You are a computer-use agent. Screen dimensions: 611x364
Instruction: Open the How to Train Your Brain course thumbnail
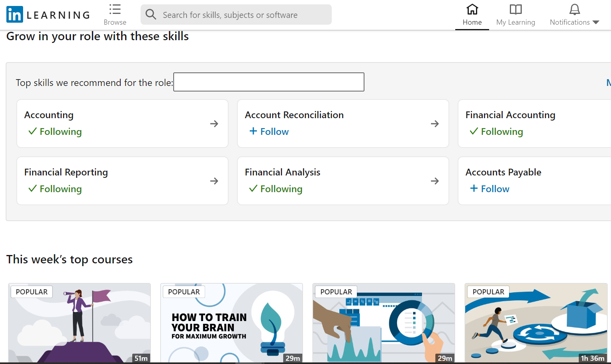coord(231,323)
